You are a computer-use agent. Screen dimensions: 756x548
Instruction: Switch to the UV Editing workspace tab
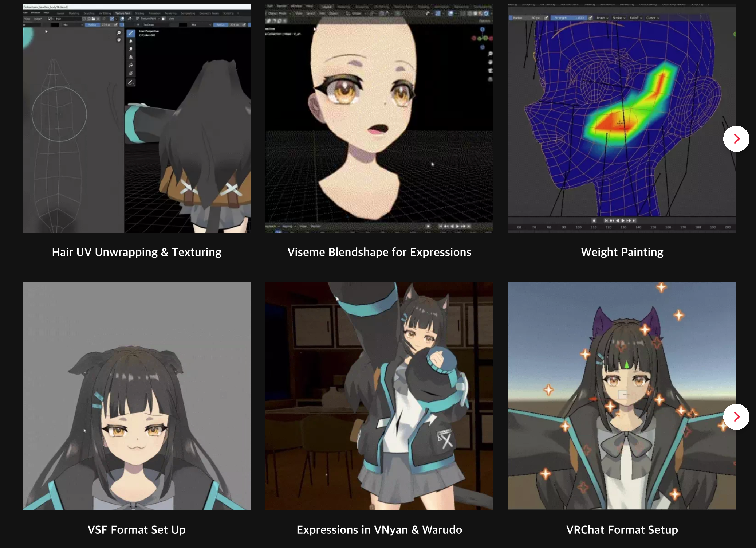click(x=105, y=13)
